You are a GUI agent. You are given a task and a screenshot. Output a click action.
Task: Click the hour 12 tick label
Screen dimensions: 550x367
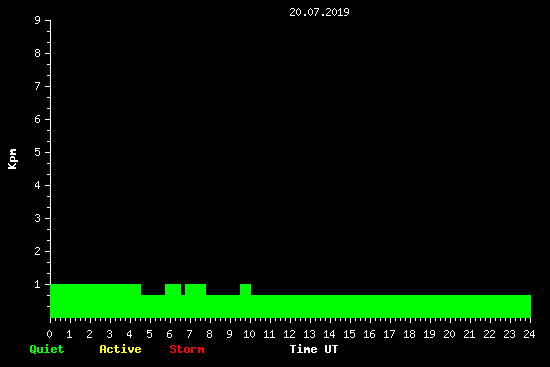click(289, 334)
